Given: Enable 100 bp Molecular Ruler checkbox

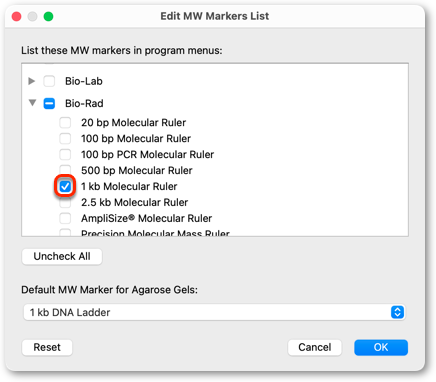Looking at the screenshot, I should tap(65, 138).
